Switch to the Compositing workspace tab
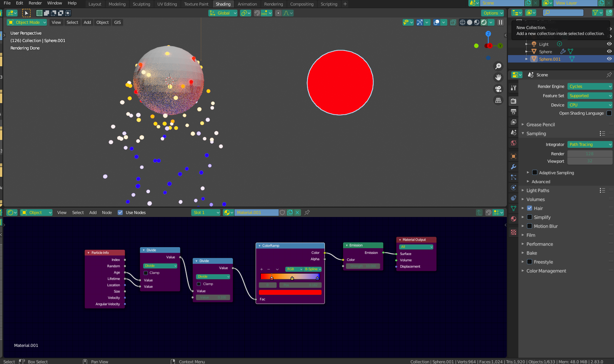 pos(302,4)
